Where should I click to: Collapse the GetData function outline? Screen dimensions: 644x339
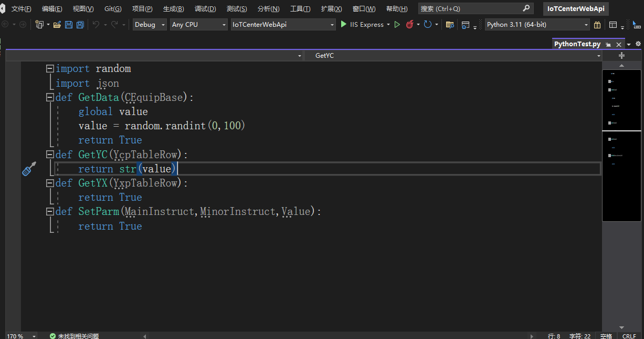tap(50, 97)
